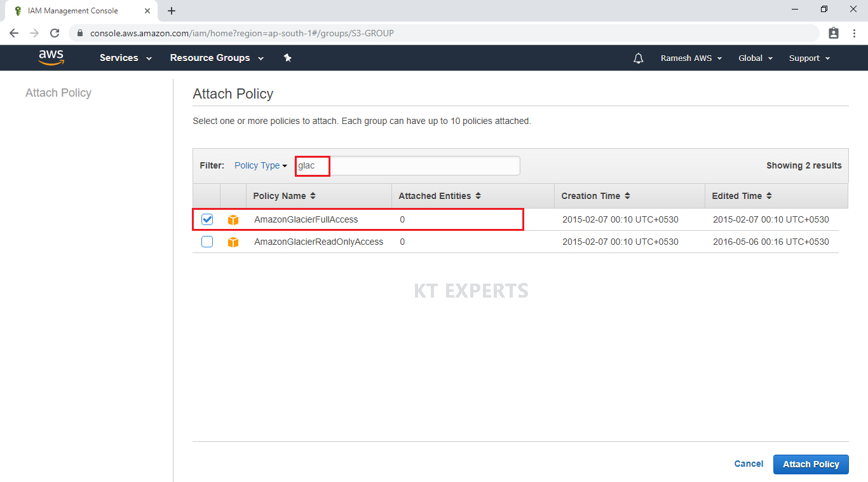
Task: Open a new browser tab with plus
Action: tap(172, 11)
